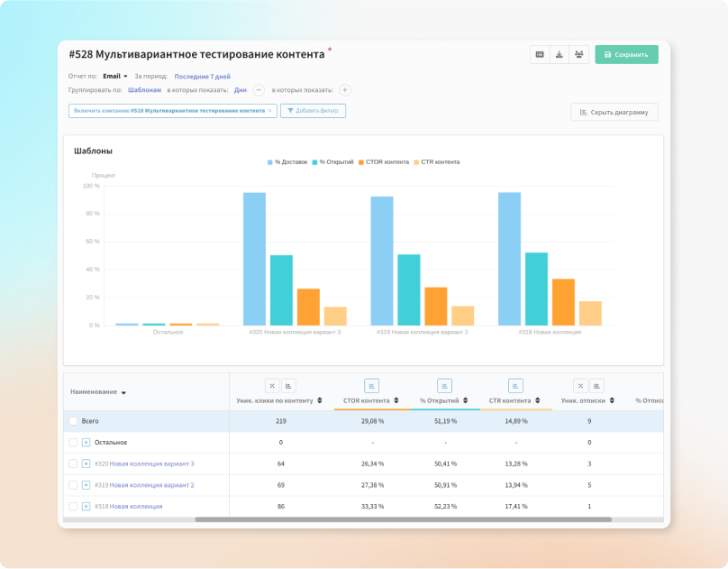Click the 'Сохранить' button
The image size is (728, 569).
626,54
